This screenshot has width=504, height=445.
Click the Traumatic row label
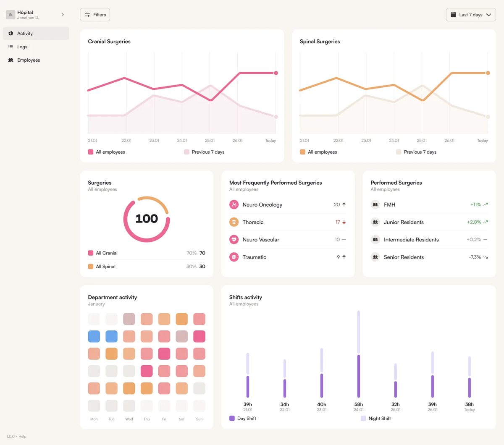[x=254, y=257]
